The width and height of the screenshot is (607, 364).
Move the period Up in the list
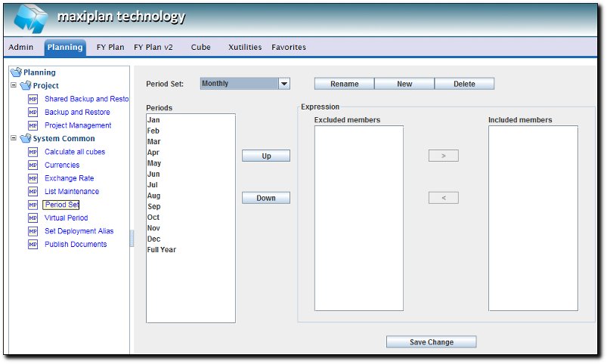tap(266, 156)
